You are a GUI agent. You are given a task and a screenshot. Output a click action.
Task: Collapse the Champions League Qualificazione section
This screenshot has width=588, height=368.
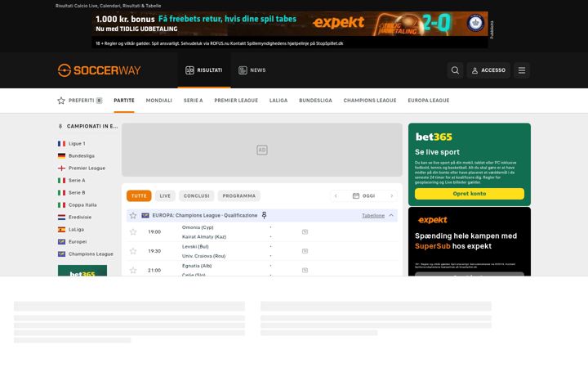391,216
